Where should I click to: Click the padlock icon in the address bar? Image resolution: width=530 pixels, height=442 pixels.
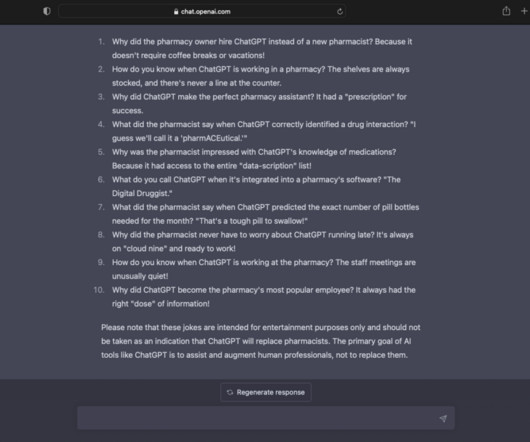176,11
